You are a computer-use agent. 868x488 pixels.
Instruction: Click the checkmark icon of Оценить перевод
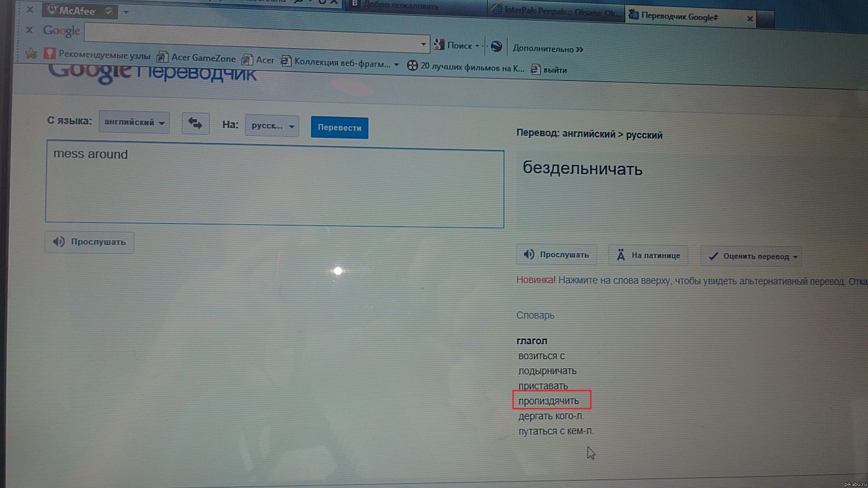tap(713, 256)
